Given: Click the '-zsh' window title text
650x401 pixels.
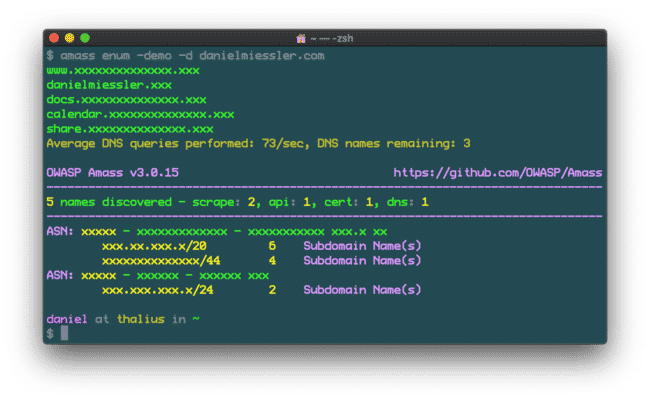Looking at the screenshot, I should pyautogui.click(x=342, y=39).
